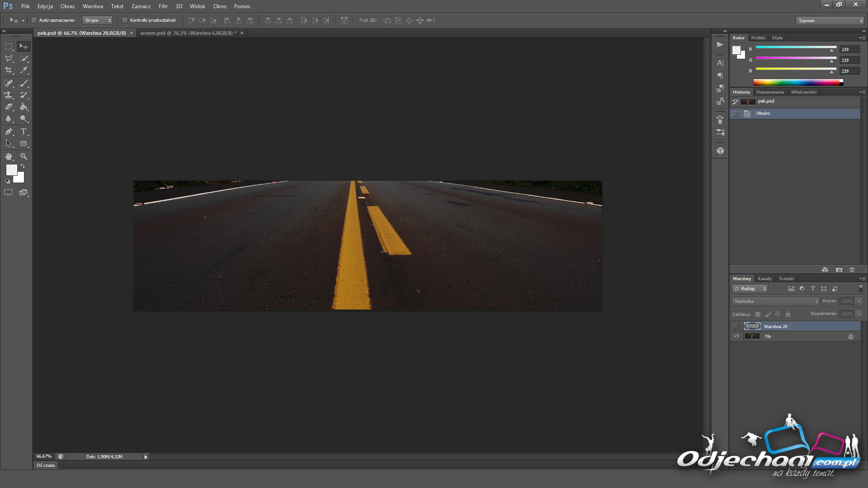Enable Auto-zaznaczanie checkbox
The height and width of the screenshot is (488, 868).
tap(33, 20)
